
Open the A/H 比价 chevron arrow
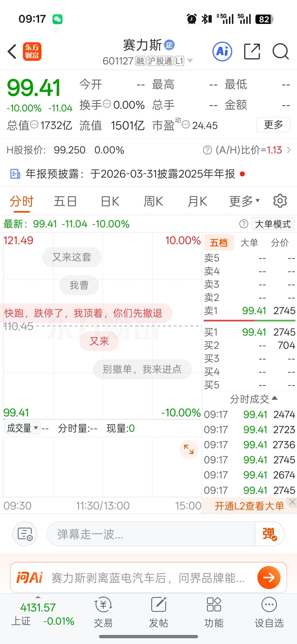[289, 150]
